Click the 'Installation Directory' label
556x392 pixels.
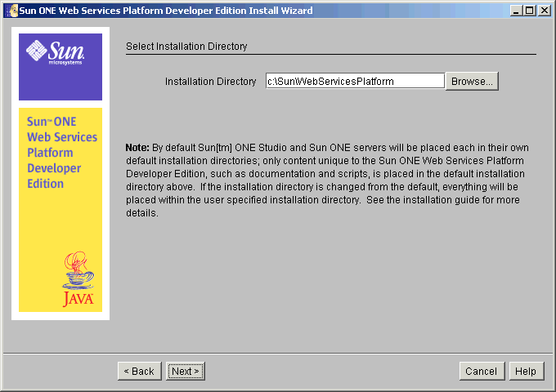pyautogui.click(x=210, y=82)
